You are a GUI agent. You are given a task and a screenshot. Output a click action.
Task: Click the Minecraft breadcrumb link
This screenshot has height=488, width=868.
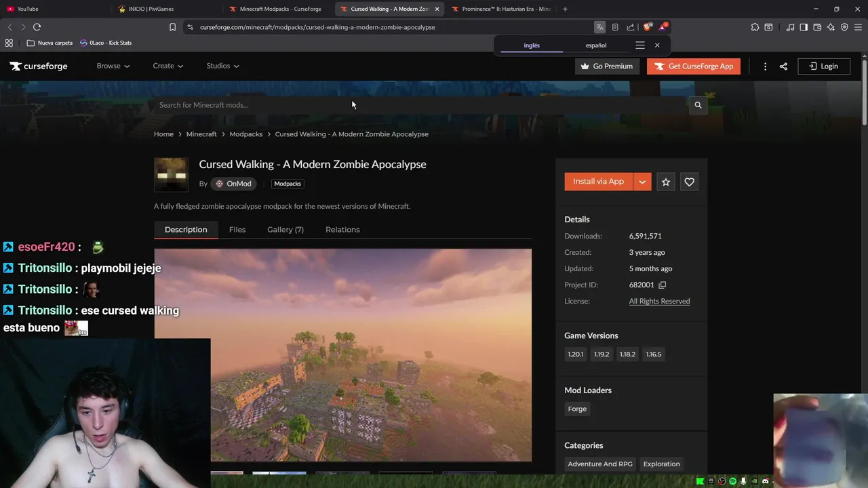(201, 134)
